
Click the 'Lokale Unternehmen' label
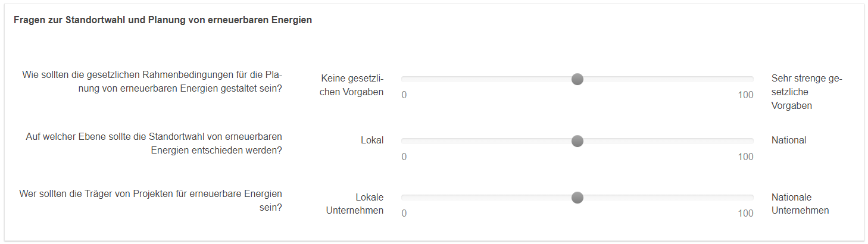[355, 204]
